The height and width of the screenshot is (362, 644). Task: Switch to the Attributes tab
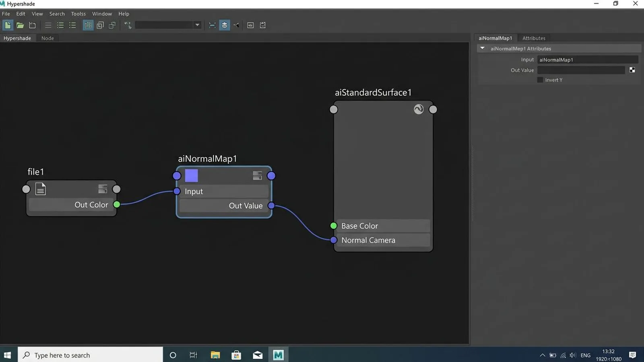534,38
